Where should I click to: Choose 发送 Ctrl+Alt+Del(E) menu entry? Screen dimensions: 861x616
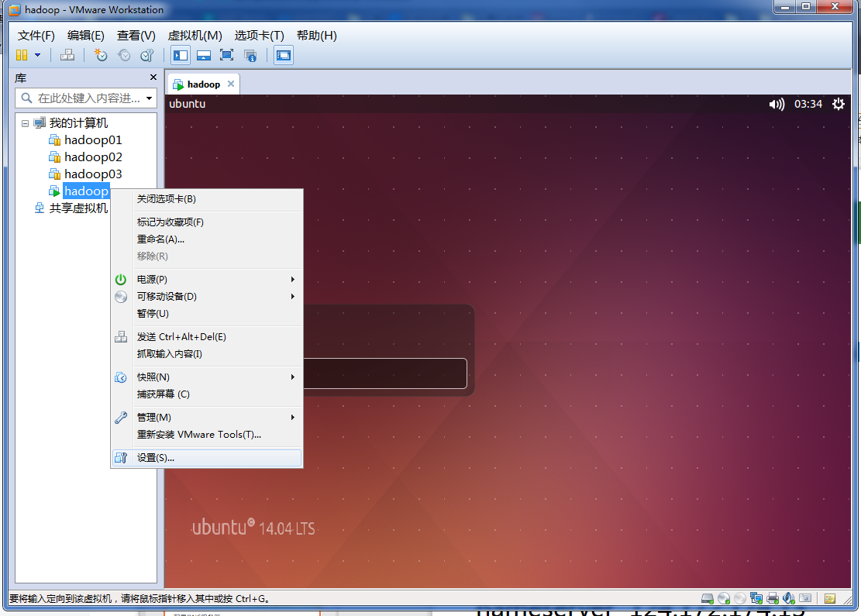coord(207,337)
